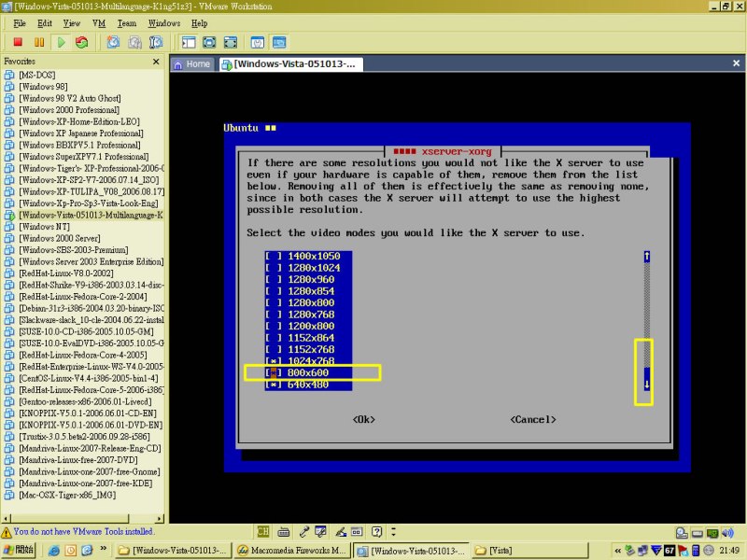Click the warning icon for VMware Tools

click(x=7, y=532)
